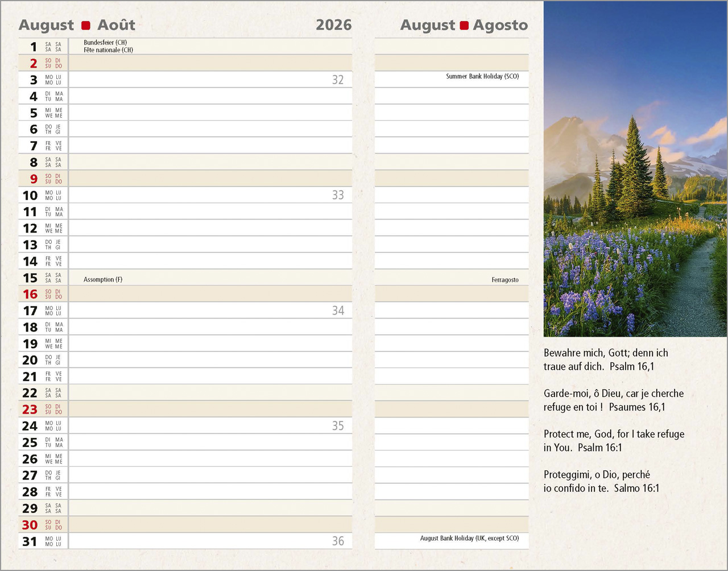Viewport: 728px width, 571px height.
Task: Select the year 2026 in the header
Action: point(333,25)
